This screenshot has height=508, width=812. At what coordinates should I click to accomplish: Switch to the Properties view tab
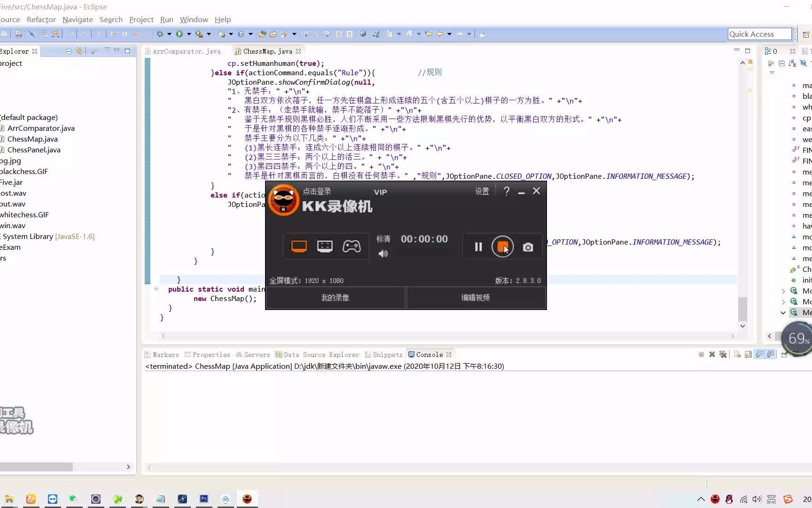pos(207,355)
